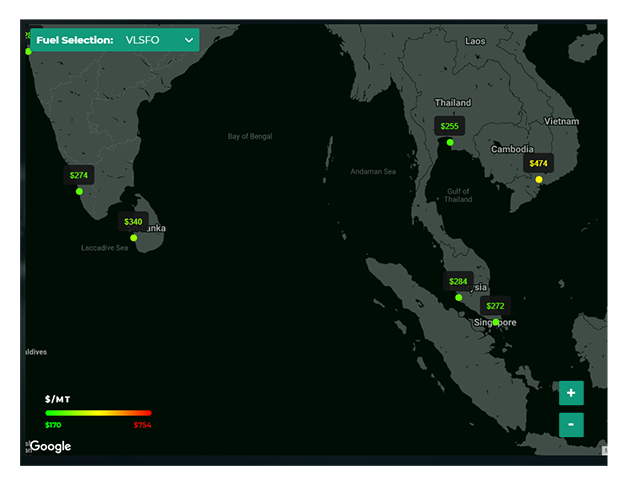Select the $284 Malaysia price marker

point(458,281)
